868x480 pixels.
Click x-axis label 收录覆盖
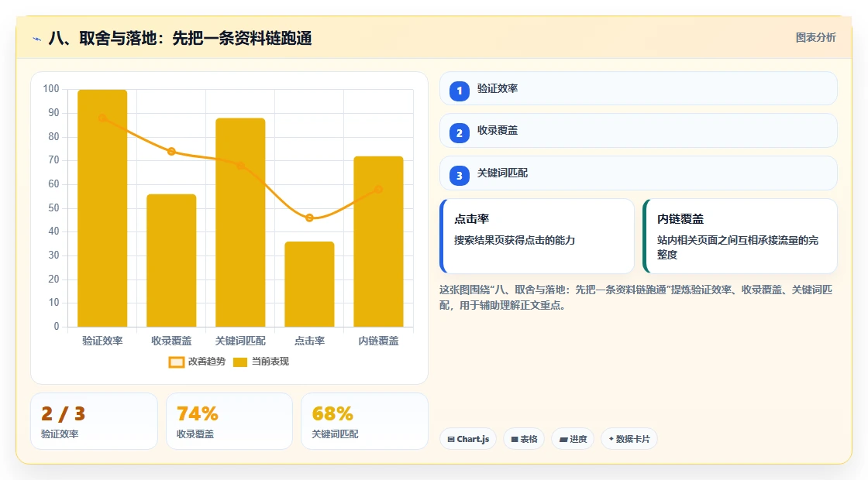(171, 341)
